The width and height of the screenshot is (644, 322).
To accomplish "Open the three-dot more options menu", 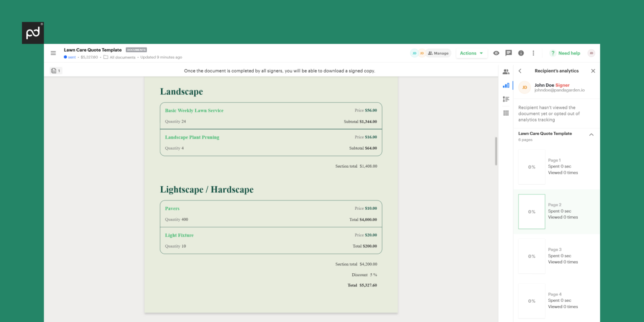I will tap(533, 53).
